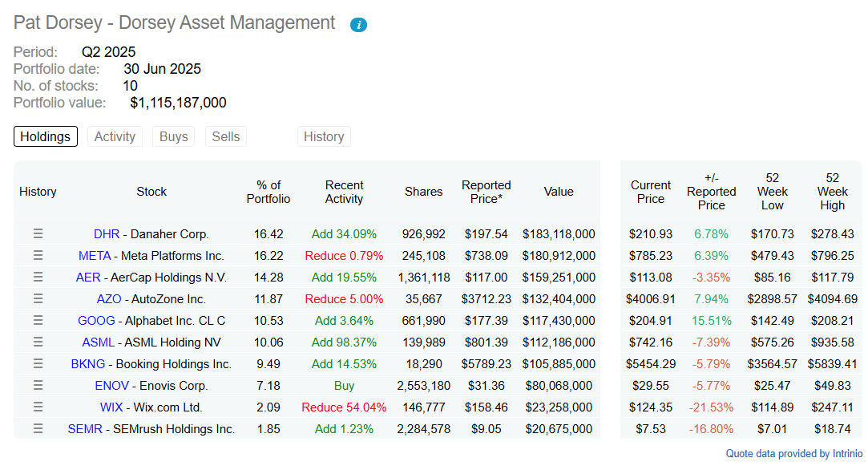Switch to the Sells tab

pos(226,136)
